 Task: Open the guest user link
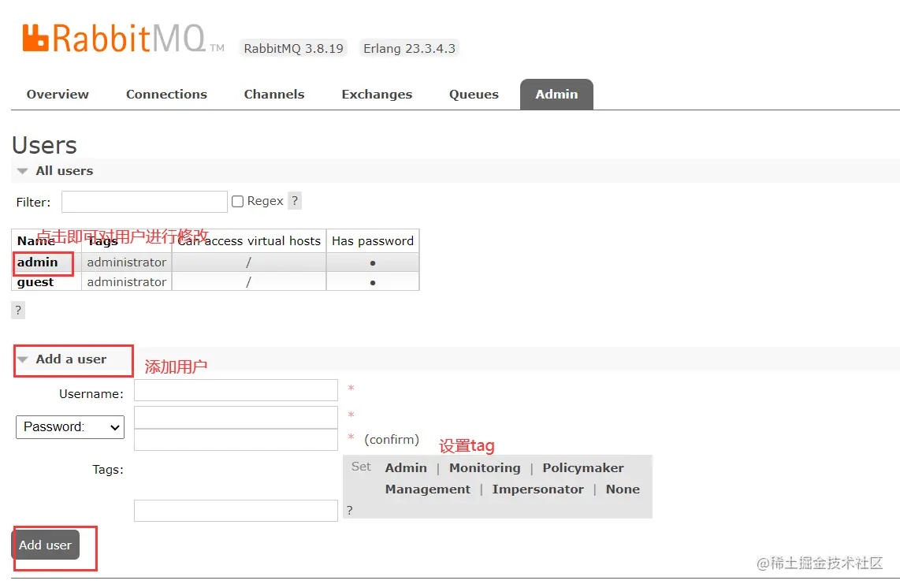click(x=35, y=282)
